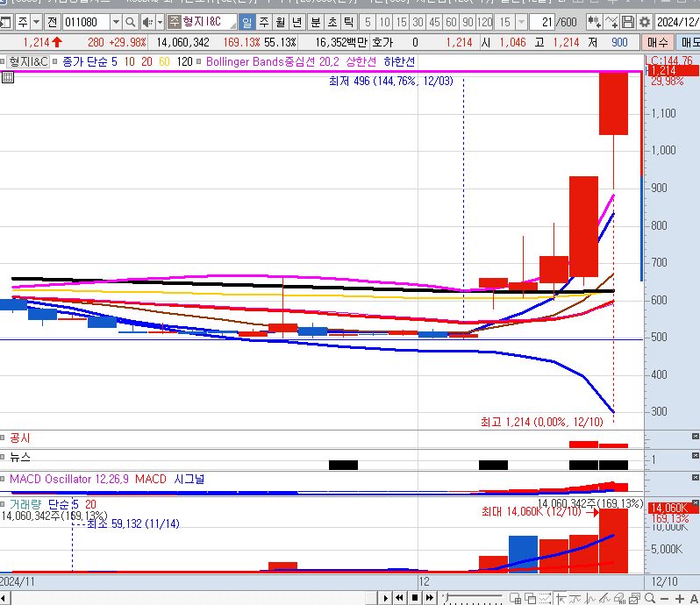
Task: Save chart with the floppy disk icon
Action: click(628, 22)
